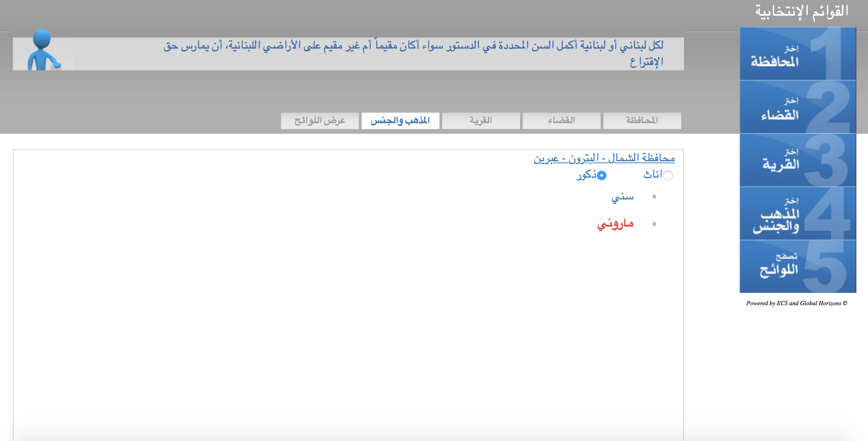
Task: Select the اناث (females) radio button
Action: [x=668, y=175]
